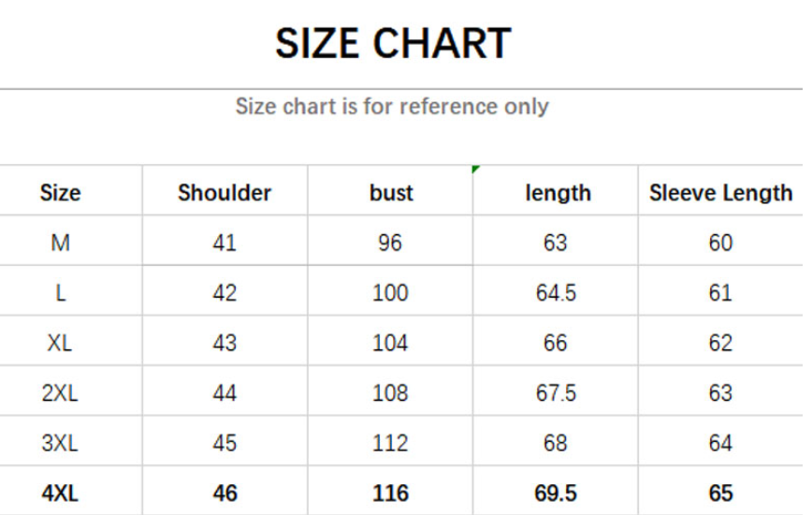
Task: Select the Shoulder column header
Action: (x=225, y=193)
